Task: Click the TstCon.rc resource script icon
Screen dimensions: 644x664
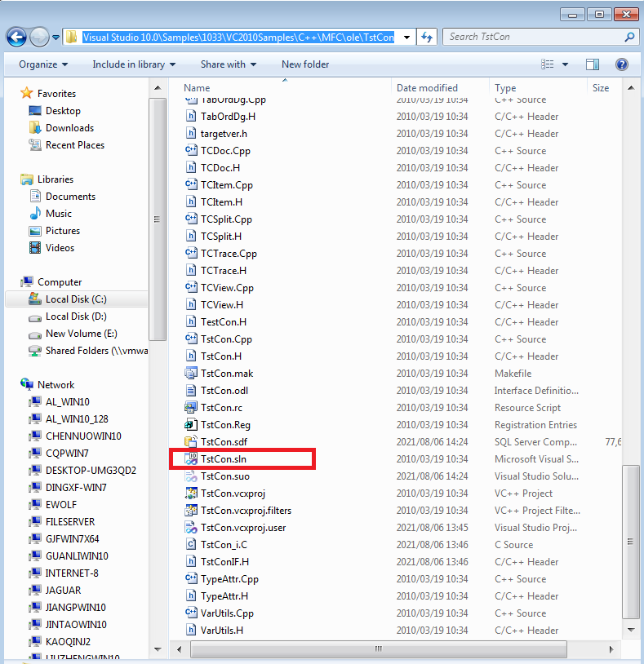Action: (191, 408)
